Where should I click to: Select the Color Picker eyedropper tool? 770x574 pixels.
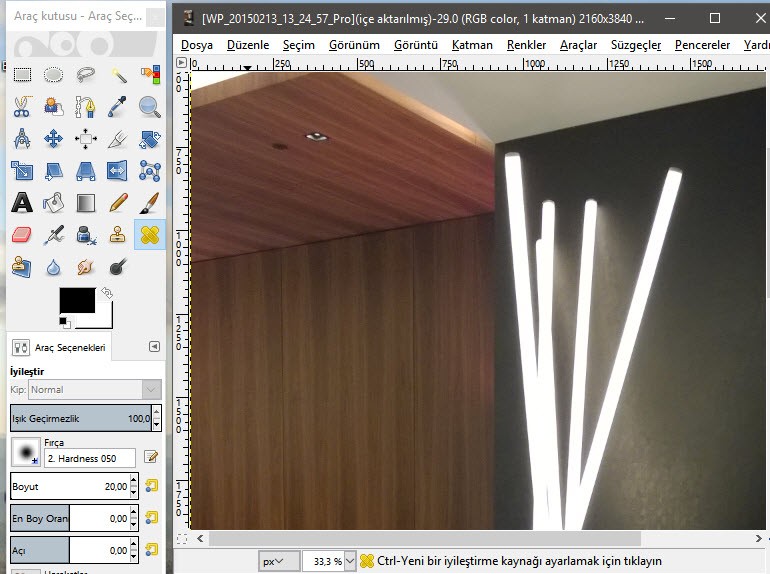[x=118, y=106]
